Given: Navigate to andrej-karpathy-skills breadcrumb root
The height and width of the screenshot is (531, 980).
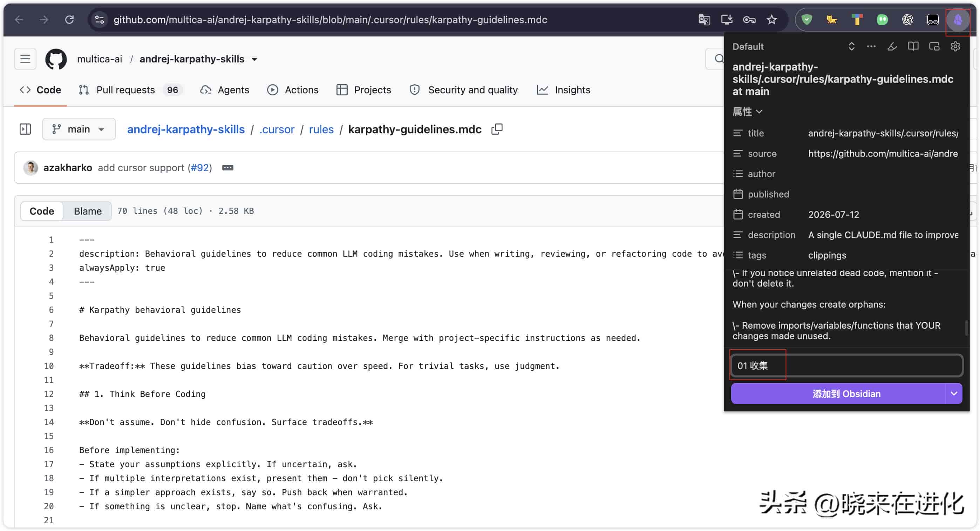Looking at the screenshot, I should click(186, 129).
